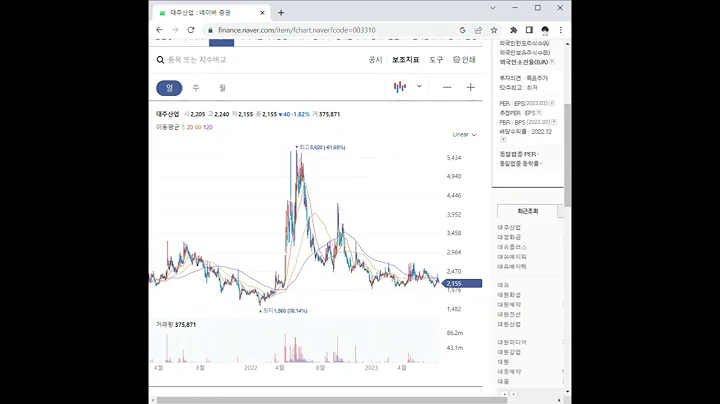Open the browser side panel
Viewport: 720px width, 404px height.
pos(529,30)
